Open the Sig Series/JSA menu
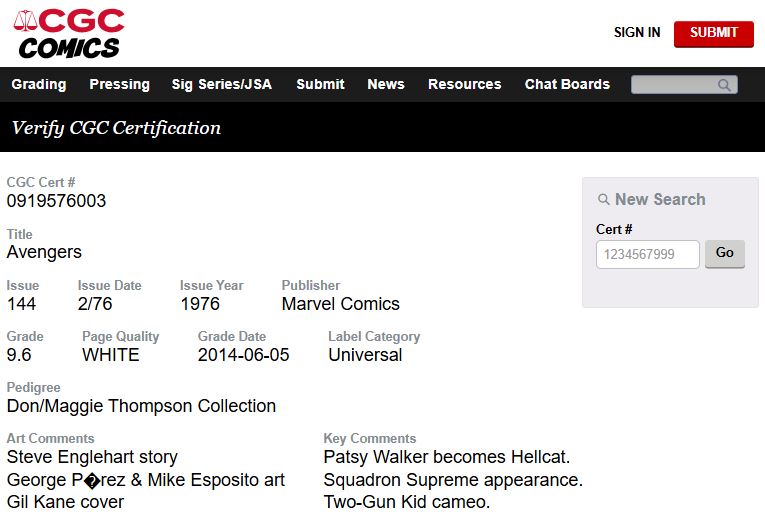 [222, 84]
